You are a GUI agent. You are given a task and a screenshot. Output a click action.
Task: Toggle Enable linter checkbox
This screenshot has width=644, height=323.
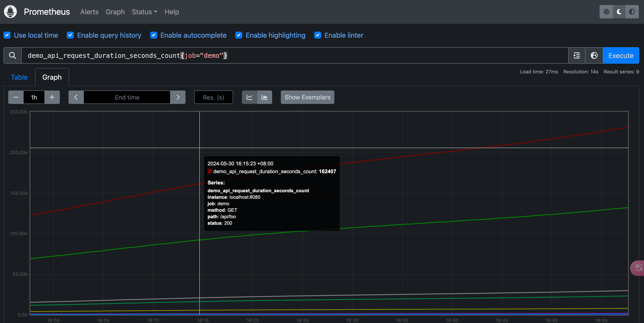(317, 35)
